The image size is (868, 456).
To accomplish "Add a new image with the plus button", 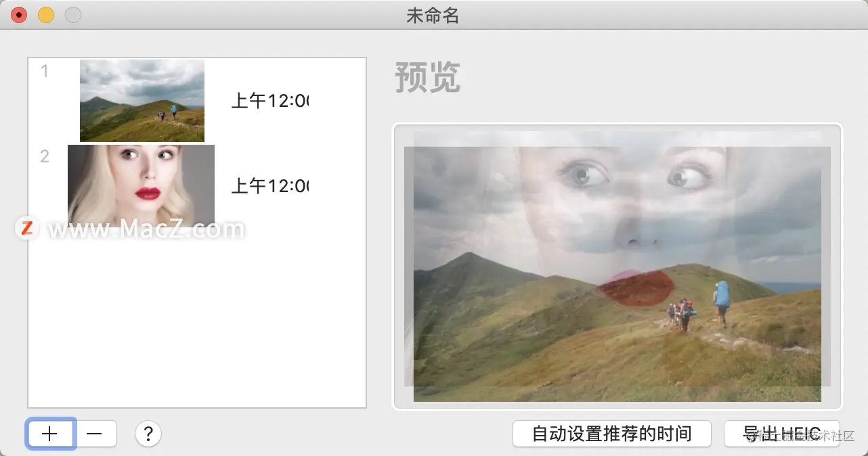I will coord(51,434).
